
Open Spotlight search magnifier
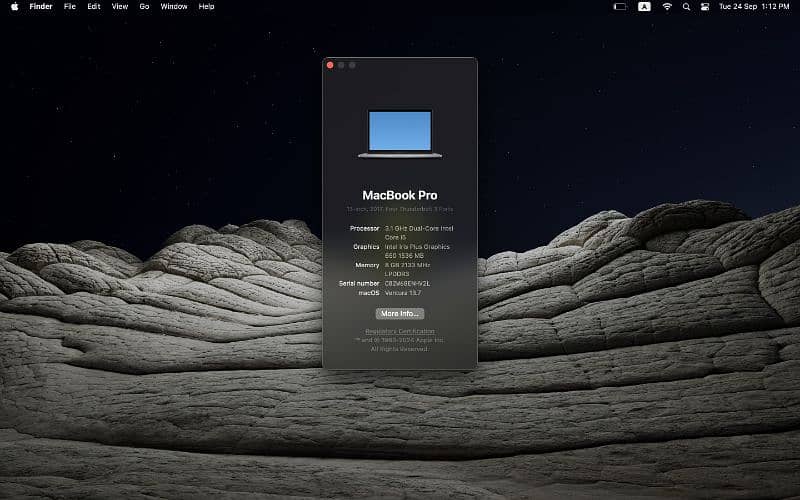pos(686,6)
